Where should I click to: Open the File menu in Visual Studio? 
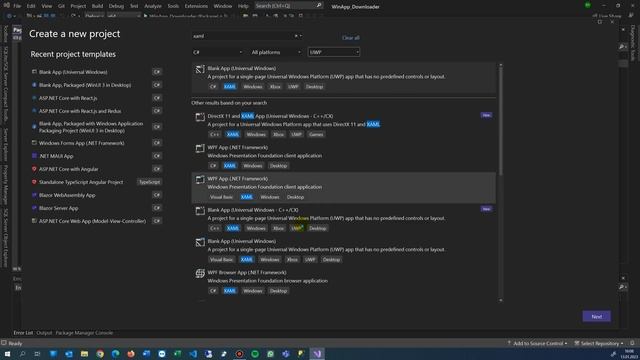17,6
